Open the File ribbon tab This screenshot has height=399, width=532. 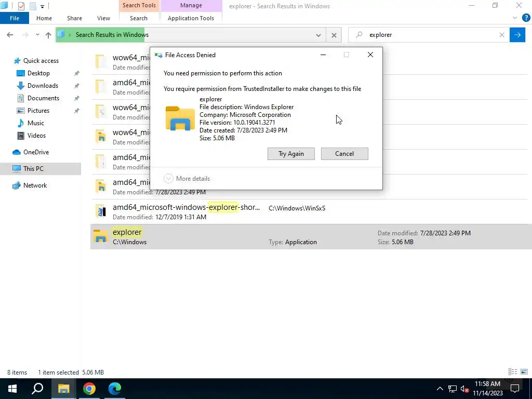[x=14, y=18]
